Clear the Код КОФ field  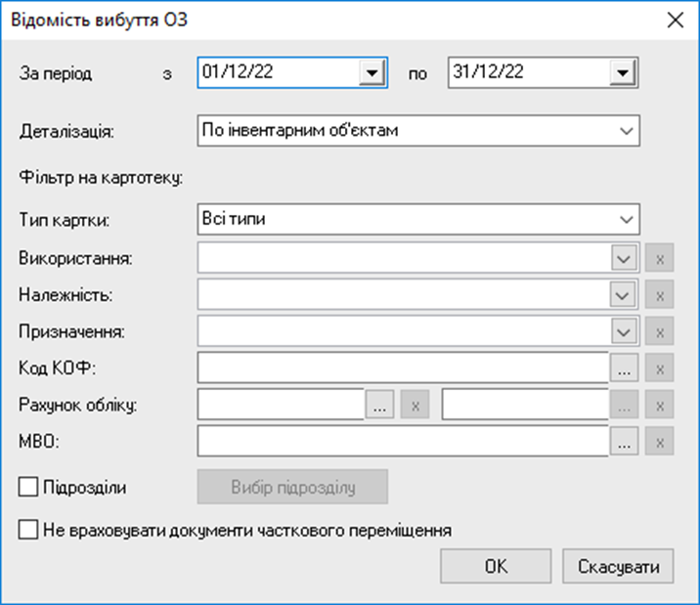pos(659,368)
